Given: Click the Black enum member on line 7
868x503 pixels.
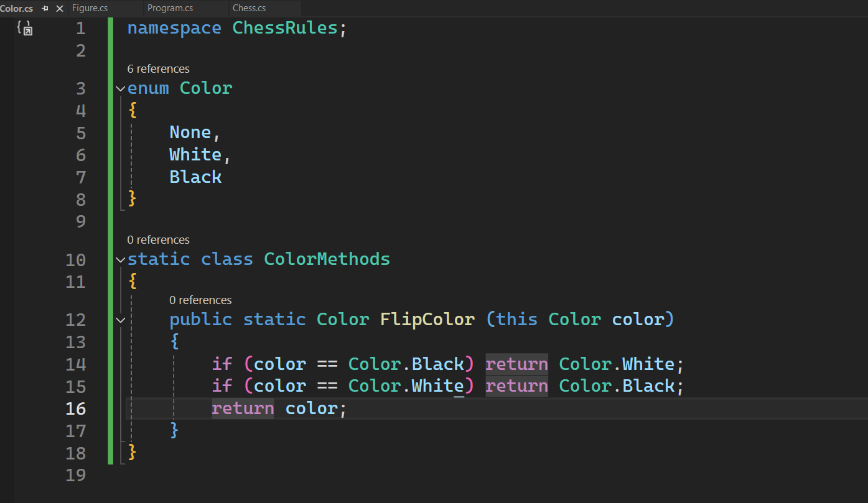Looking at the screenshot, I should 195,177.
